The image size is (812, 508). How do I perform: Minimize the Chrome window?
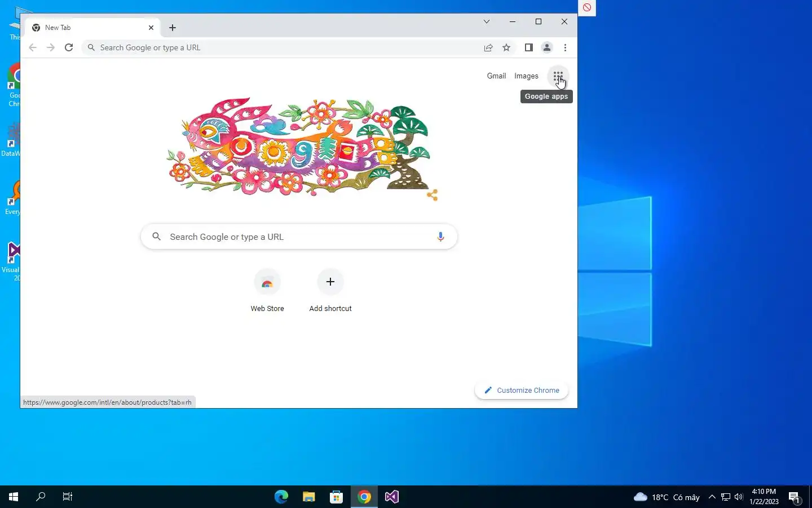click(512, 21)
